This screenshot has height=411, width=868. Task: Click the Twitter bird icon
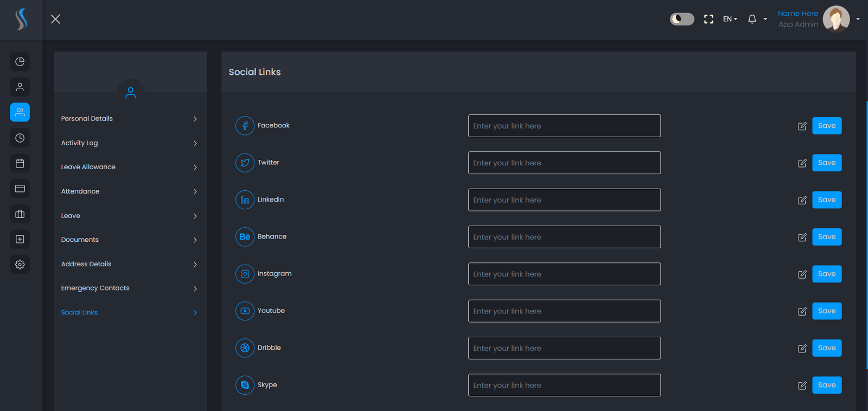point(245,163)
